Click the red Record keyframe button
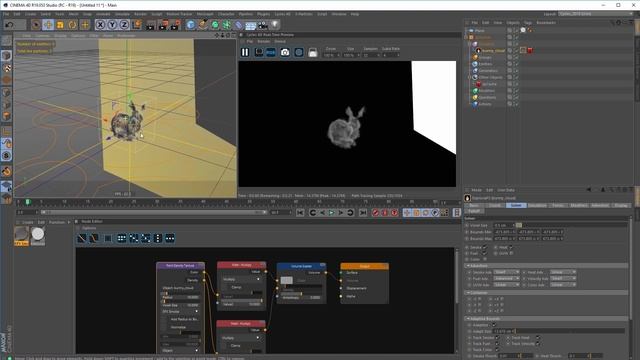The image size is (640, 360). point(376,213)
